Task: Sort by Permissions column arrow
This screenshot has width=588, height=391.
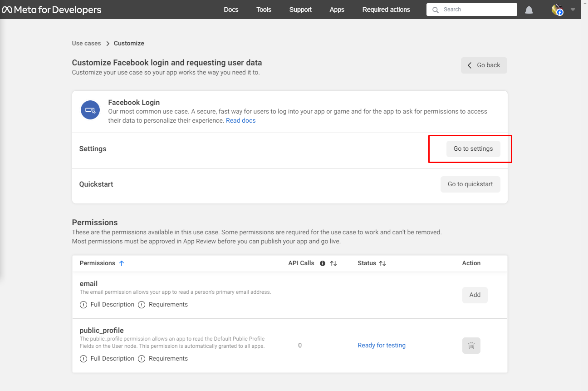Action: (x=121, y=263)
